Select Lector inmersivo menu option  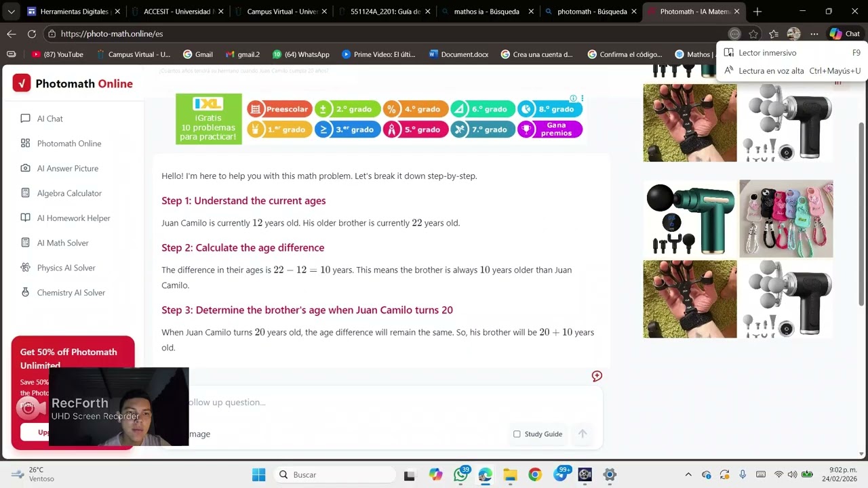click(x=791, y=53)
